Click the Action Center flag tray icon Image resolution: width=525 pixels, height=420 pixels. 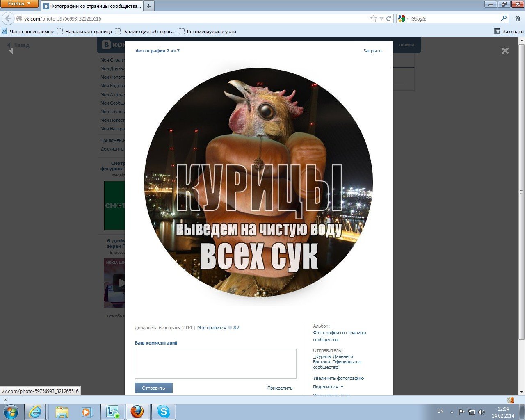click(x=462, y=412)
